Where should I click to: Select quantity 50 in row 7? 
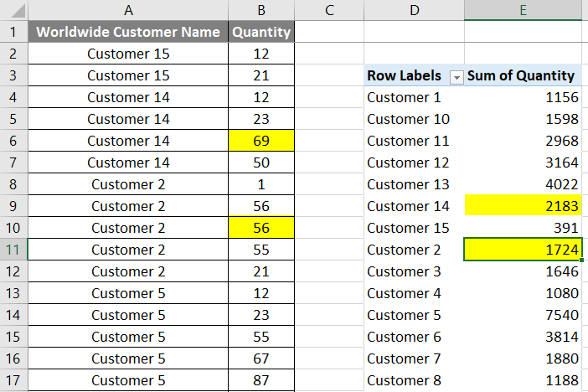[x=261, y=162]
